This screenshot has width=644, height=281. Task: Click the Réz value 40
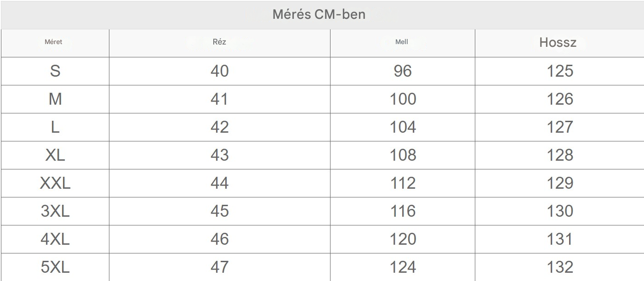(x=219, y=71)
